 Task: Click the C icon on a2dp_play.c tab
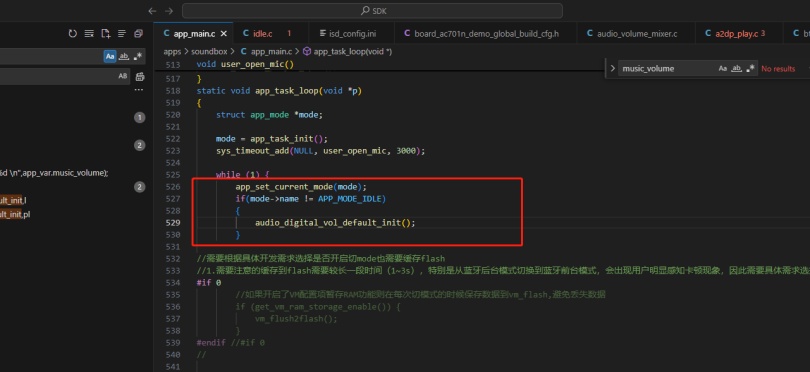(x=707, y=34)
